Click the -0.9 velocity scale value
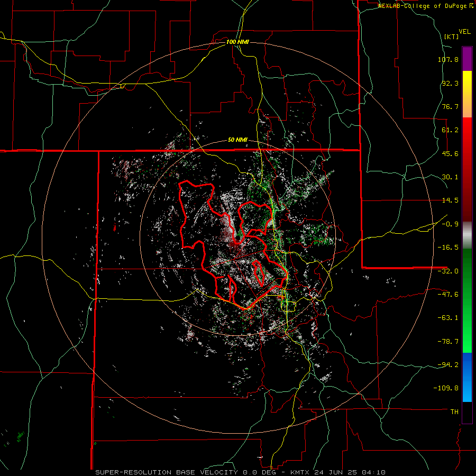This screenshot has width=476, height=476. tap(450, 224)
